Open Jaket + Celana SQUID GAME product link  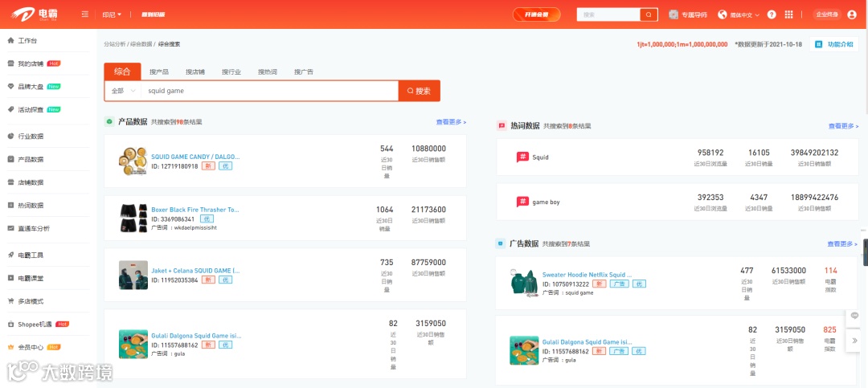195,271
